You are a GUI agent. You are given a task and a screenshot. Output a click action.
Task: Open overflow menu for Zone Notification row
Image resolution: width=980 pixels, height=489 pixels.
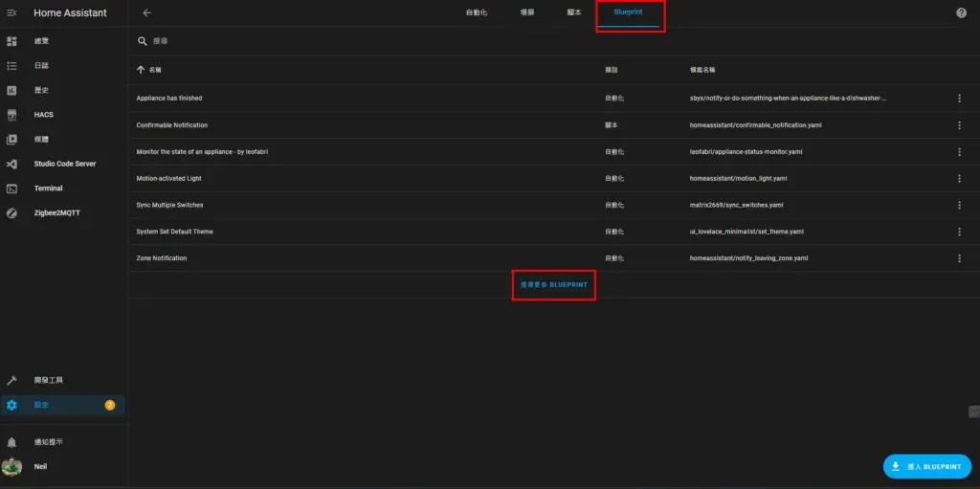tap(959, 258)
